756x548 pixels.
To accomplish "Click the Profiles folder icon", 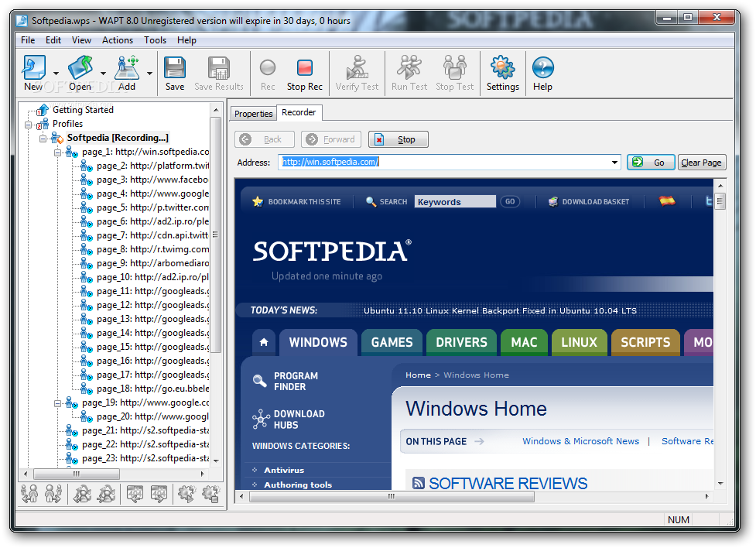I will 43,124.
